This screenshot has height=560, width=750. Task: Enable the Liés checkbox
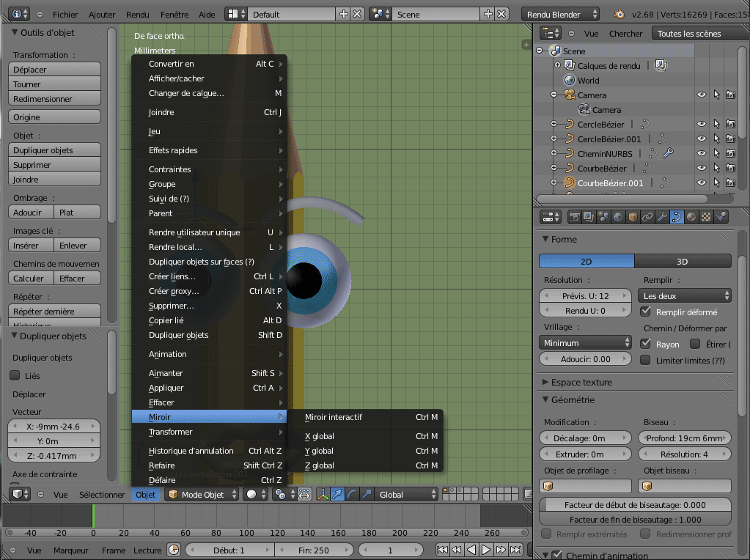[15, 375]
